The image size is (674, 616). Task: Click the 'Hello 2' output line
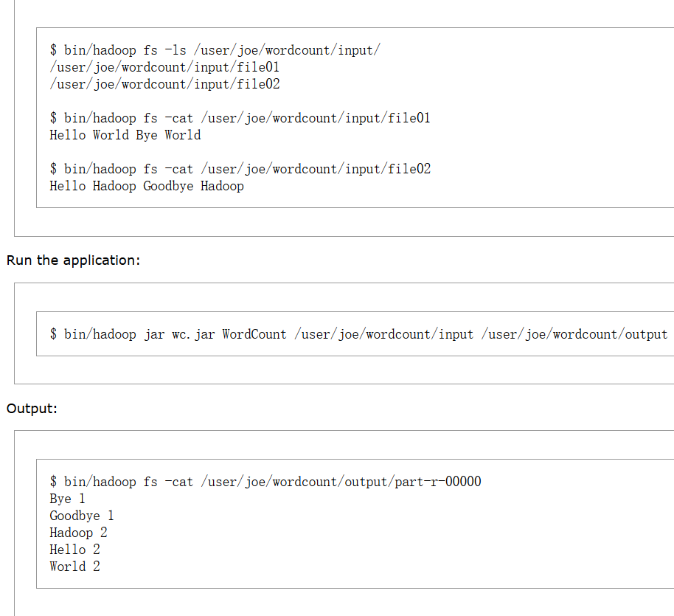tap(74, 550)
